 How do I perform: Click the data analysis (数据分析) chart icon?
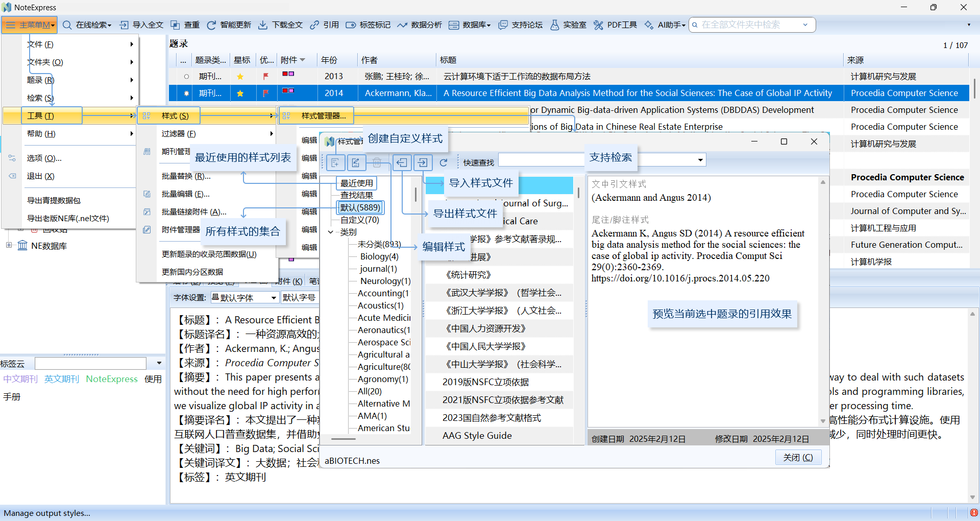(x=402, y=25)
